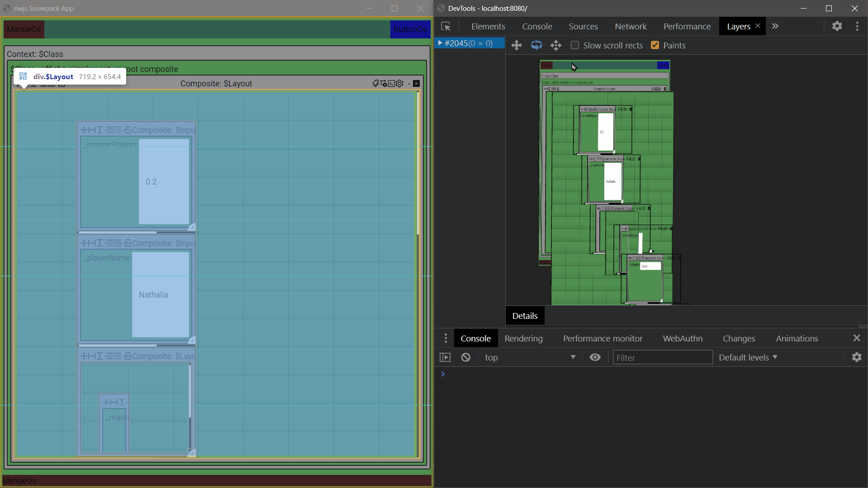Screen dimensions: 868x488
Task: Select the Details tab in Layers panel
Action: (525, 316)
